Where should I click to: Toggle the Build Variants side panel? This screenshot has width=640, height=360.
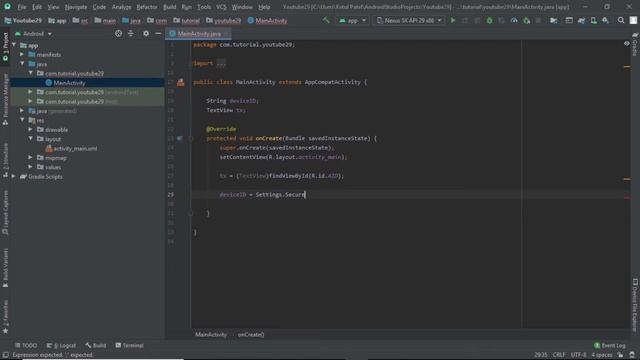click(x=5, y=267)
